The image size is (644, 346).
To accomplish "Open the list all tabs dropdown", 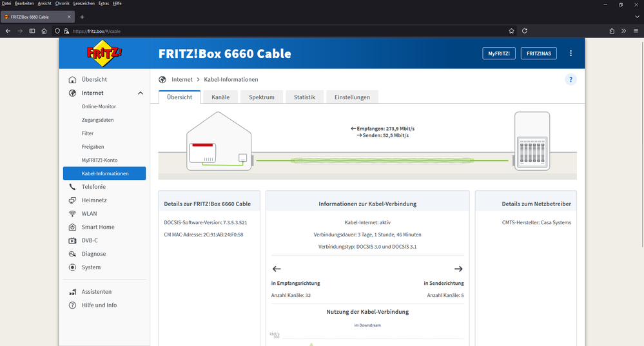I will point(637,17).
